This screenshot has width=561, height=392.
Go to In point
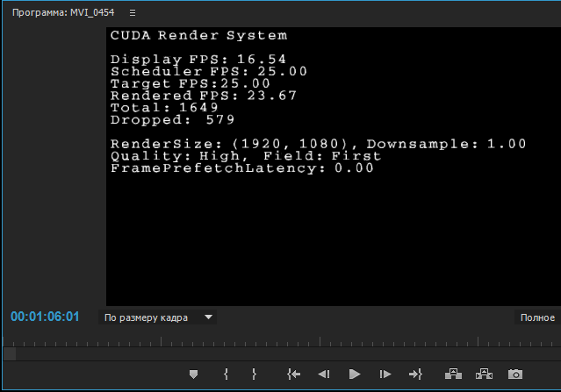tap(293, 374)
